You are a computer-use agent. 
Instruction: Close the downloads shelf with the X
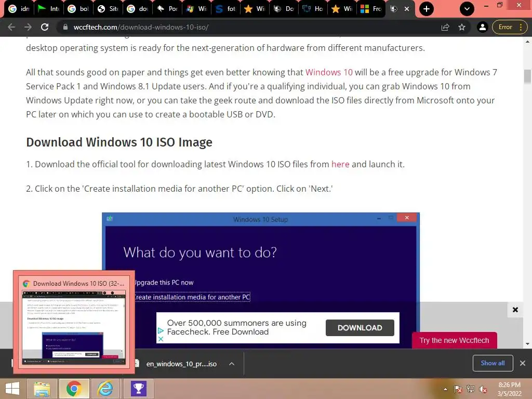(x=523, y=363)
